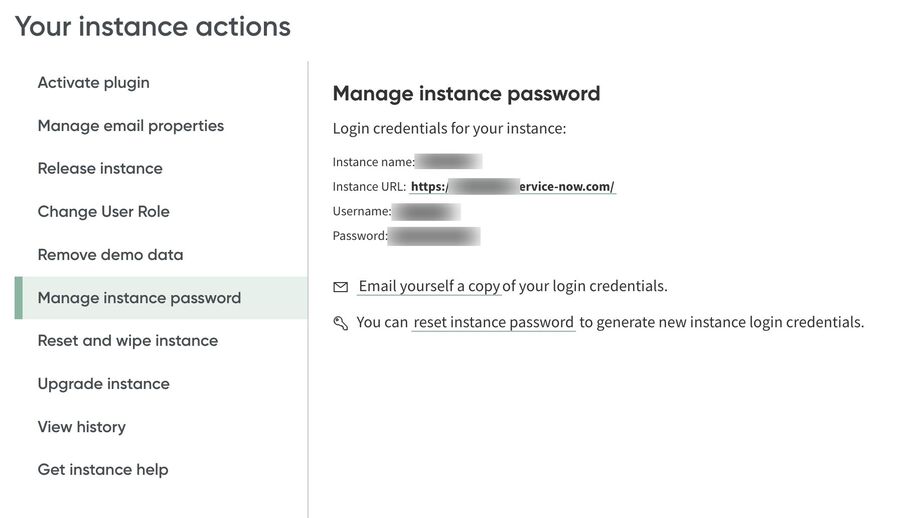899x518 pixels.
Task: Click the Email yourself a copy link
Action: (429, 287)
